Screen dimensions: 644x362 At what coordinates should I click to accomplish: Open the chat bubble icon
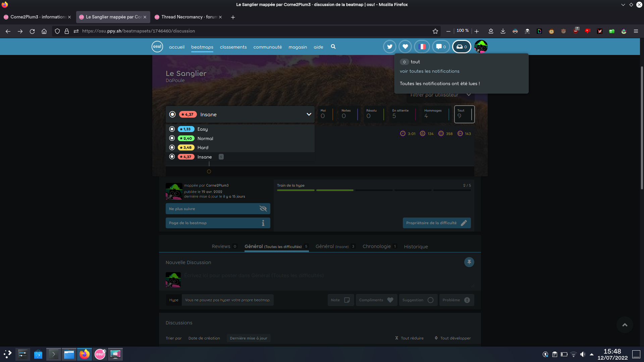439,47
